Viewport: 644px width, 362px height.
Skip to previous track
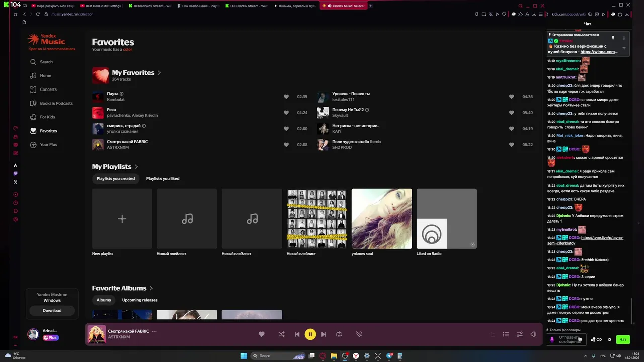(x=297, y=334)
